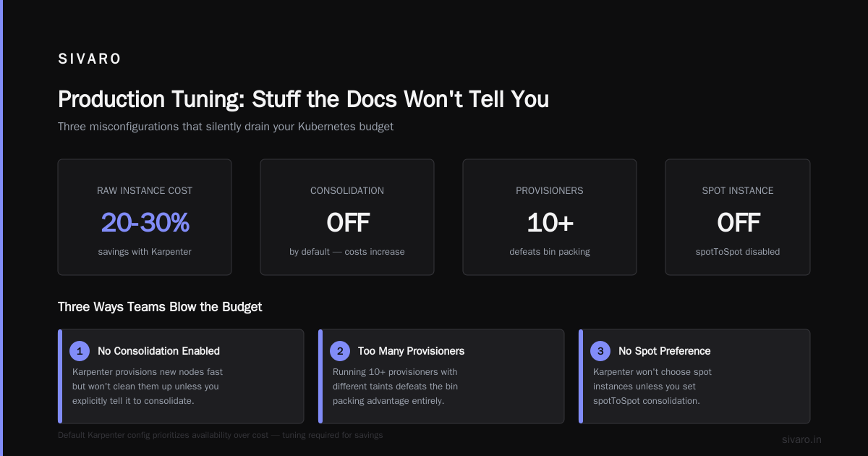
Task: Click 'defeats bin packing' caption
Action: [x=550, y=252]
